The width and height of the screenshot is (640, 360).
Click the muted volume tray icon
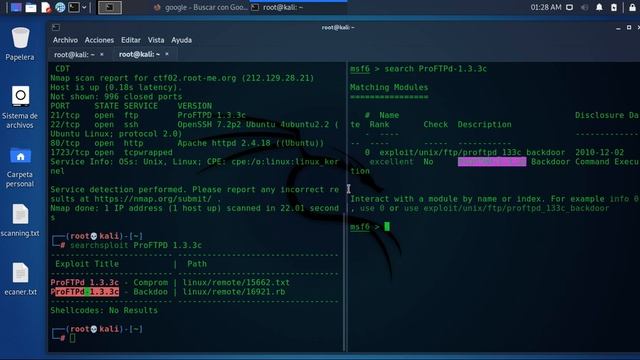tap(584, 7)
